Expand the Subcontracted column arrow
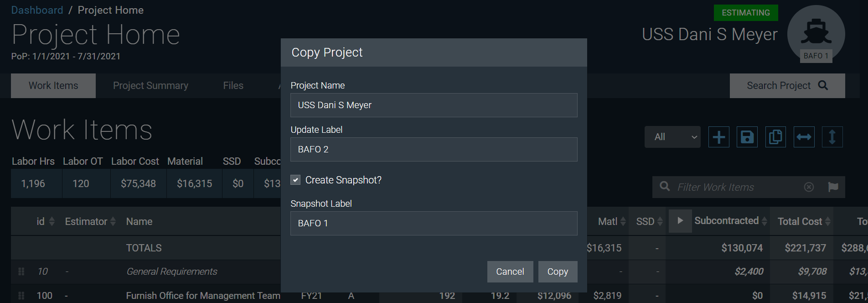Image resolution: width=868 pixels, height=303 pixels. coord(680,220)
